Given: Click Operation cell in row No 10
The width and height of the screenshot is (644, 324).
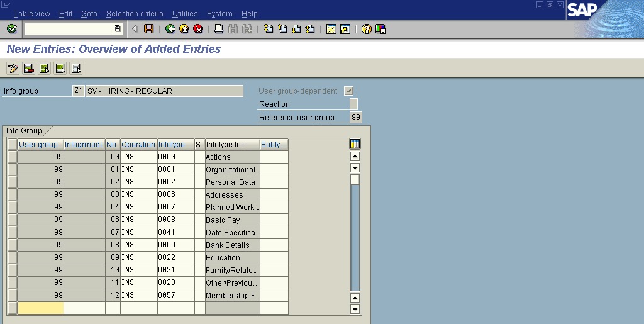Looking at the screenshot, I should (x=139, y=270).
